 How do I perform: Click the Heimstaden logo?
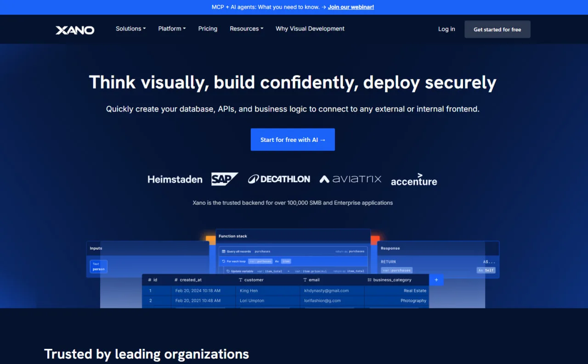(x=175, y=179)
